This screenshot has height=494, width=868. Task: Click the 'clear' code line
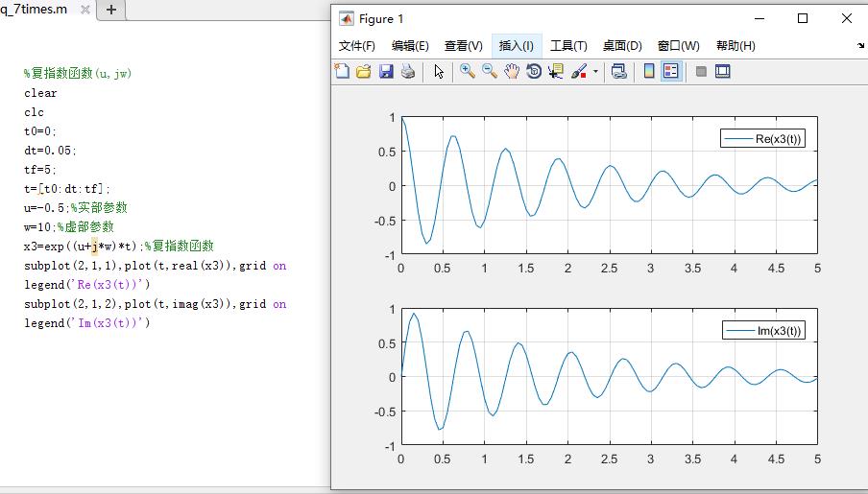tap(40, 93)
